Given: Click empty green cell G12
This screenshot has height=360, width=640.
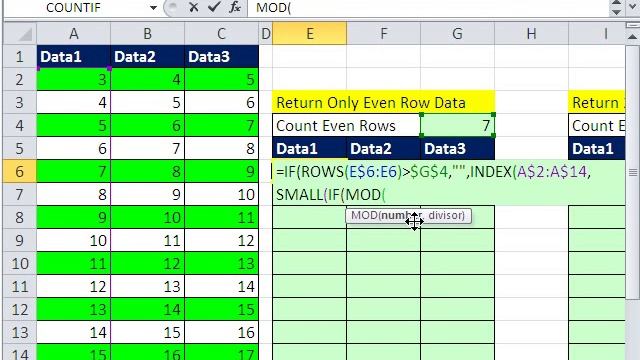Looking at the screenshot, I should click(x=458, y=309).
